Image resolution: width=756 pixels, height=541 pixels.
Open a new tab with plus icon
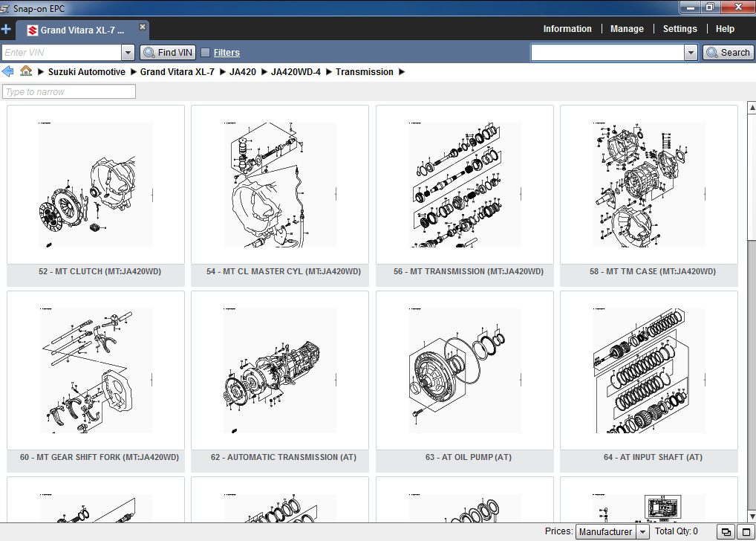point(6,30)
